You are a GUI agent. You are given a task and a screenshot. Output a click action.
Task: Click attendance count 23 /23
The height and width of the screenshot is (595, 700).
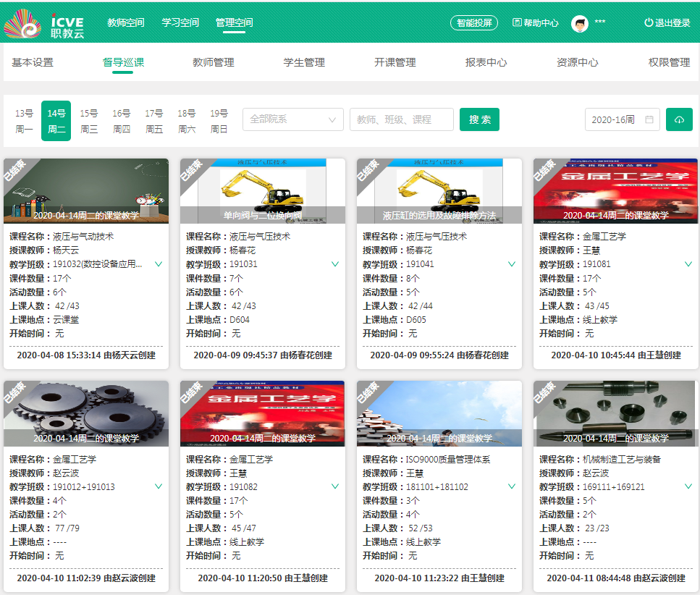597,528
